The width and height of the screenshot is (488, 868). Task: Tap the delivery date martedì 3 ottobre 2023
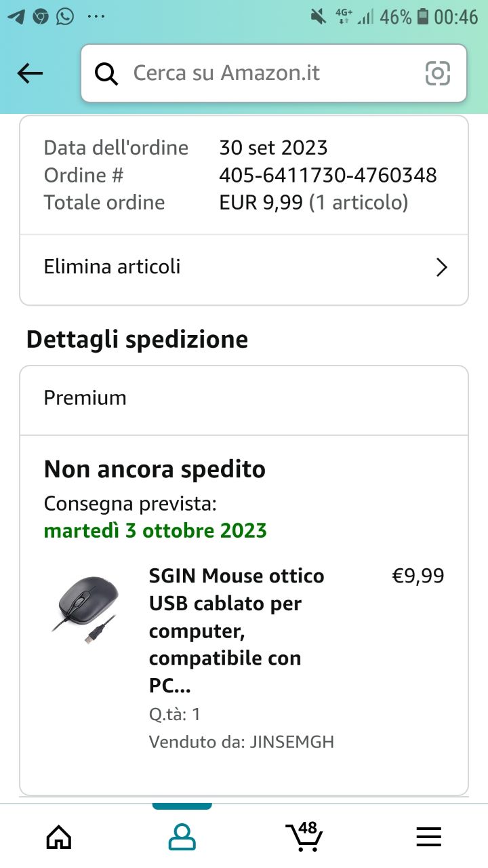pyautogui.click(x=155, y=530)
